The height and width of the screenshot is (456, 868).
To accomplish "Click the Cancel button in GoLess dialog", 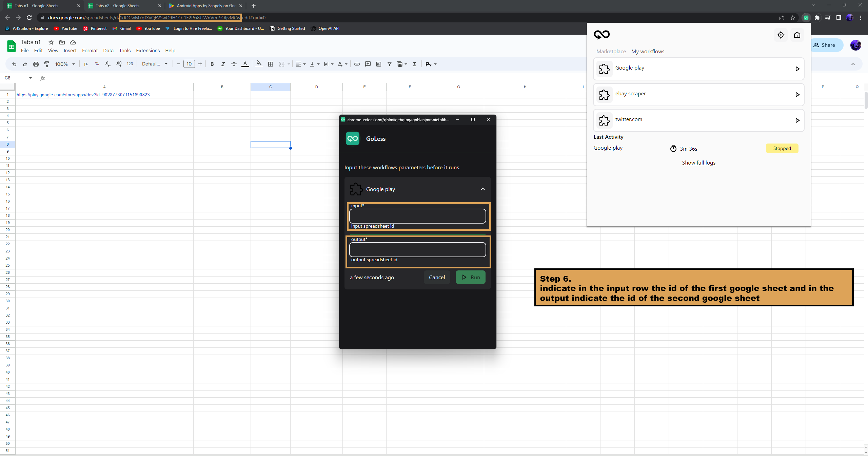I will 437,277.
